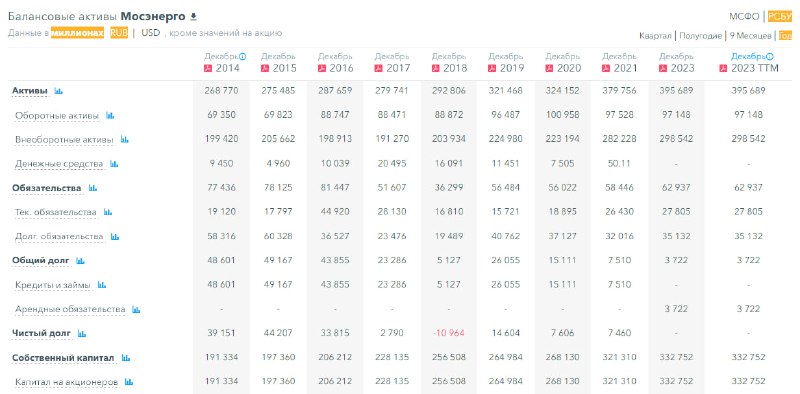800x394 pixels.
Task: Click the Арендные обязательства row label
Action: (70, 309)
